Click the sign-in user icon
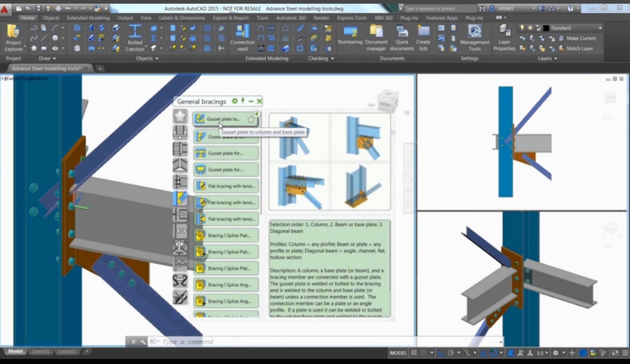630x364 pixels. pyautogui.click(x=492, y=8)
